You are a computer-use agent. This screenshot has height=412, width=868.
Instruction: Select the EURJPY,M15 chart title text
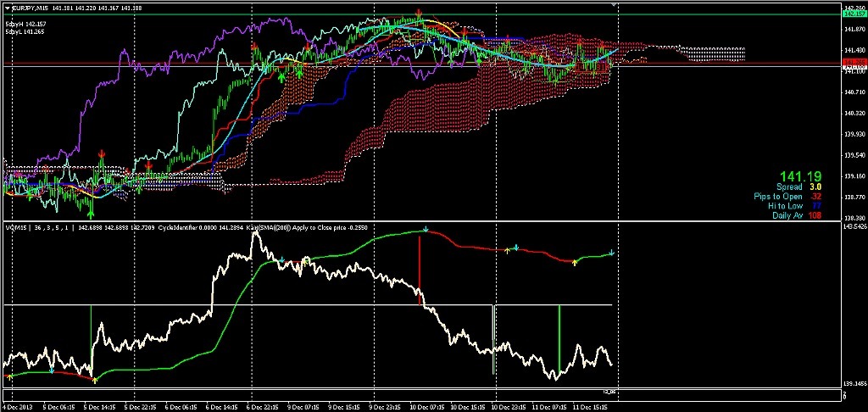(31, 7)
